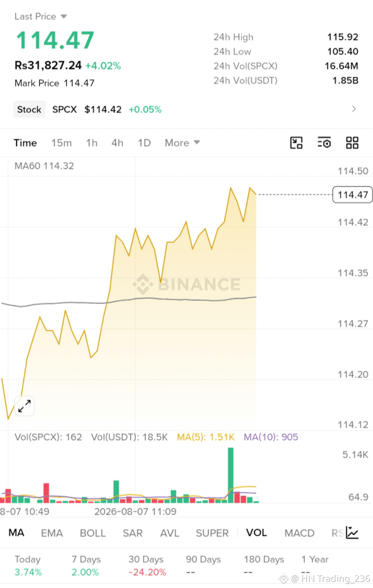Click the tallest green volume bar
The height and width of the screenshot is (588, 373).
231,475
